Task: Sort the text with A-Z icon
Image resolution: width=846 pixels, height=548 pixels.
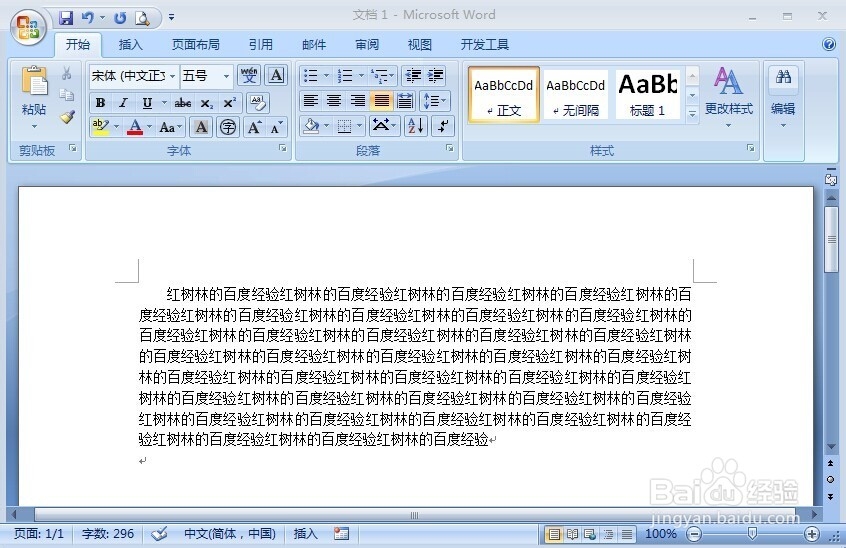Action: tap(416, 127)
